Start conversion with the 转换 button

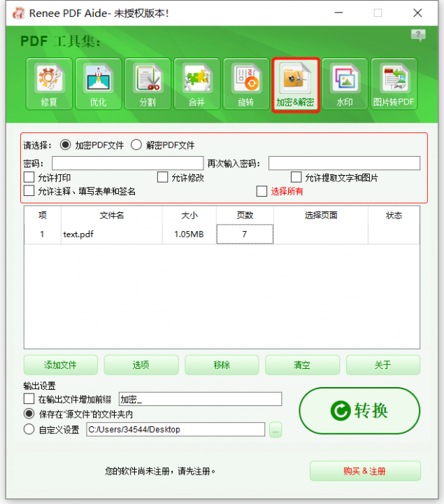tap(359, 411)
